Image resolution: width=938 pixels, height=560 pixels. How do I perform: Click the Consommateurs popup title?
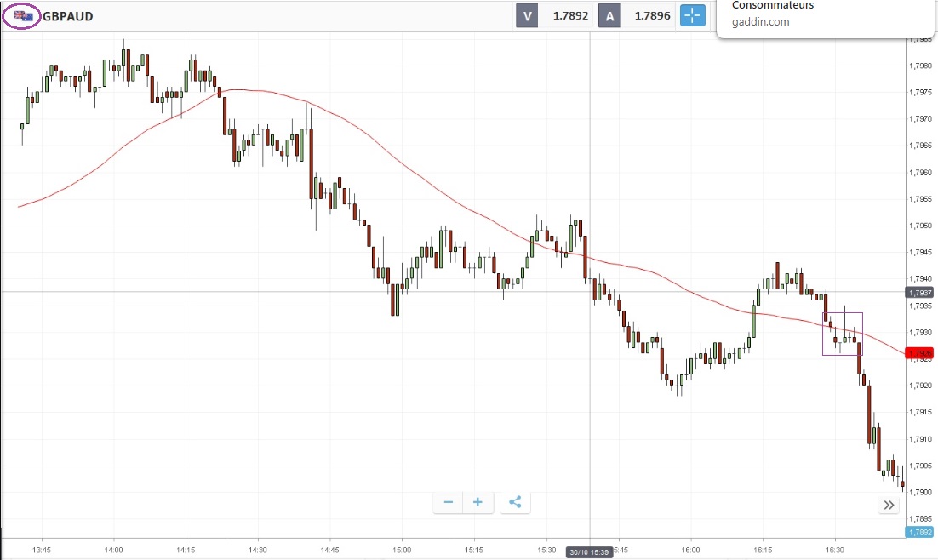pos(773,6)
